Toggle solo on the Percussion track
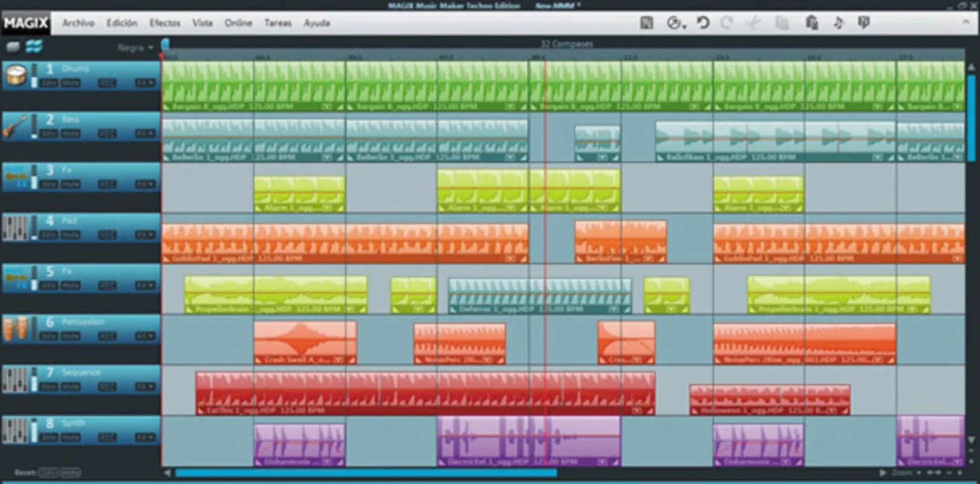The width and height of the screenshot is (980, 484). [49, 336]
